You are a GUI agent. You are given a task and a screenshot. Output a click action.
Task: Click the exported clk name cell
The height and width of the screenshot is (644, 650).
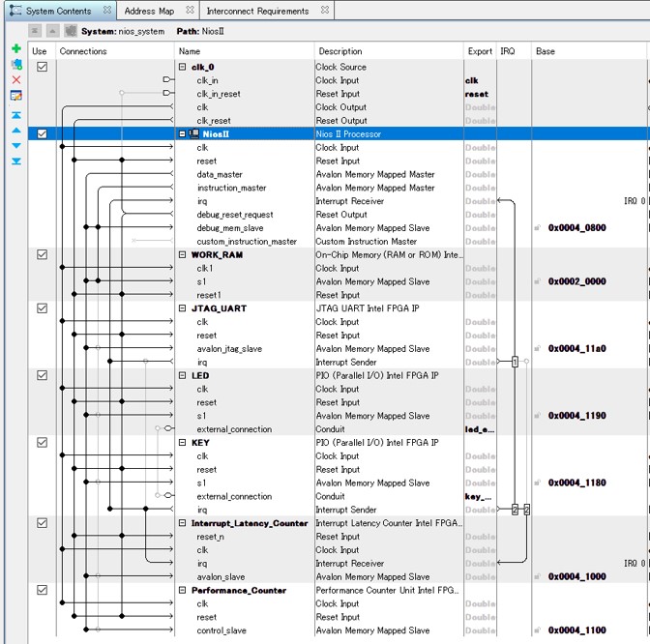tap(472, 80)
